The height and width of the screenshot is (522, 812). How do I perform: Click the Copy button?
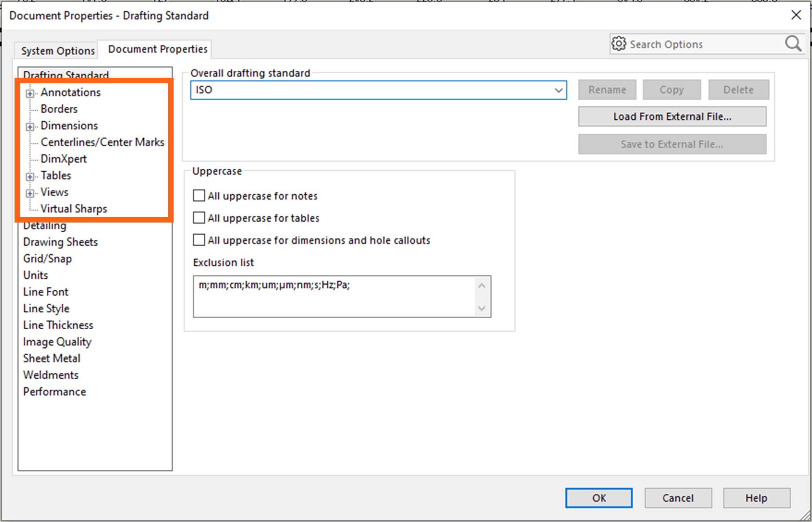click(x=671, y=89)
